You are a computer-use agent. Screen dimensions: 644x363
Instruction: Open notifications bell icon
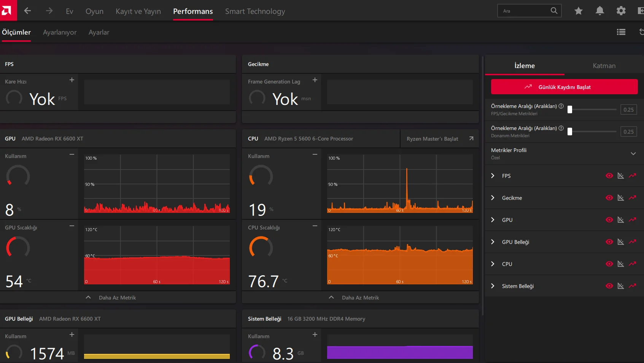(x=600, y=11)
